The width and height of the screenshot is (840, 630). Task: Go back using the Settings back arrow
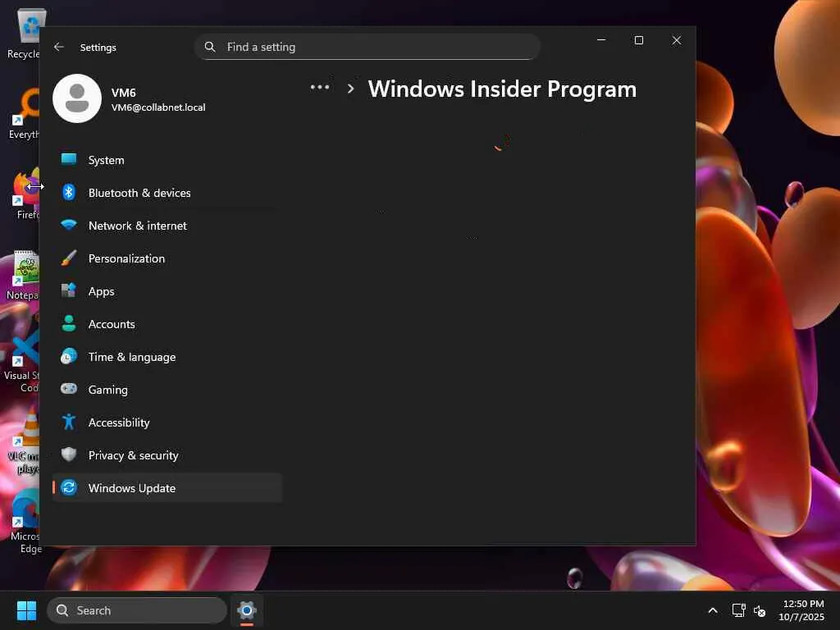59,47
